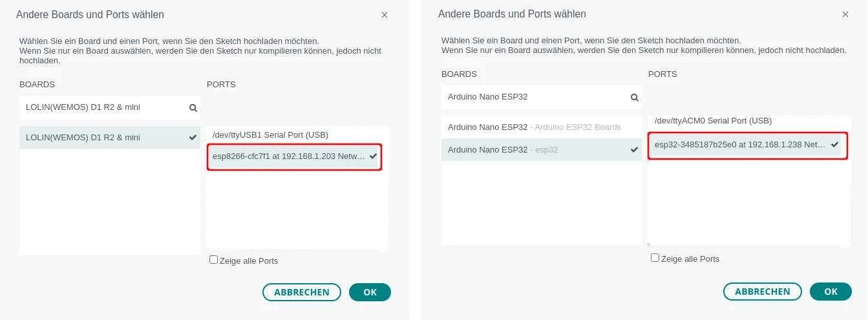Viewport: 868px width, 320px height.
Task: Choose Arduino Nano ESP32 from Arduino ESP32 Boards
Action: pos(534,127)
